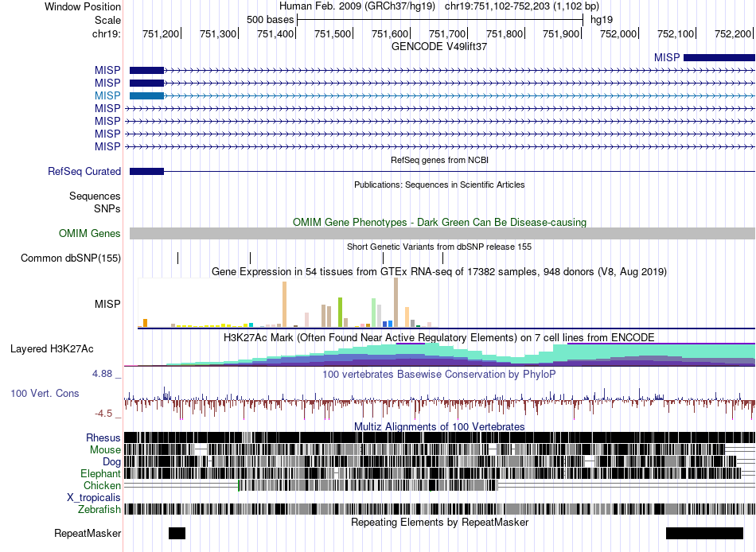The image size is (756, 552).
Task: Open Publications: Sequences in Scientific Articles title
Action: (439, 185)
